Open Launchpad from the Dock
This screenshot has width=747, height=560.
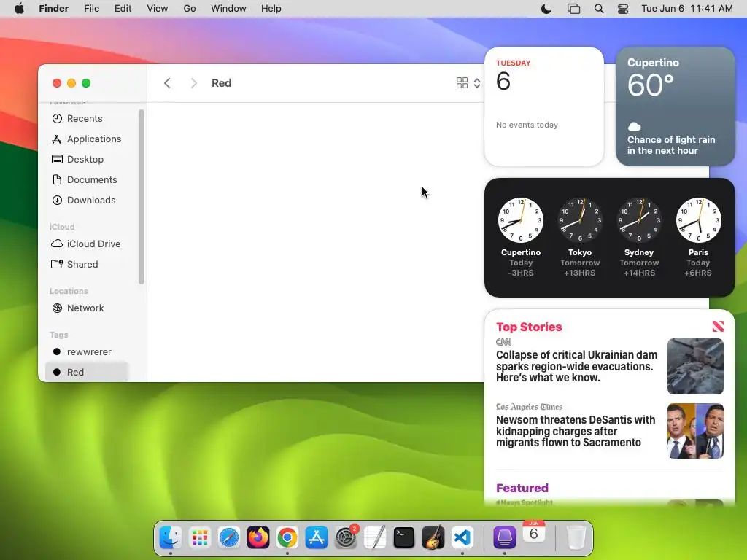point(199,537)
